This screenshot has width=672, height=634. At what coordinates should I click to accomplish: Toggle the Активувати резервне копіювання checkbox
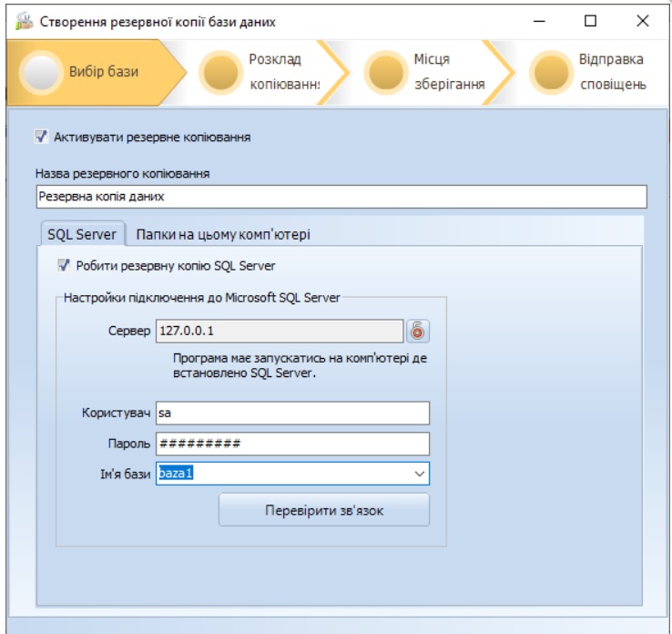point(41,137)
